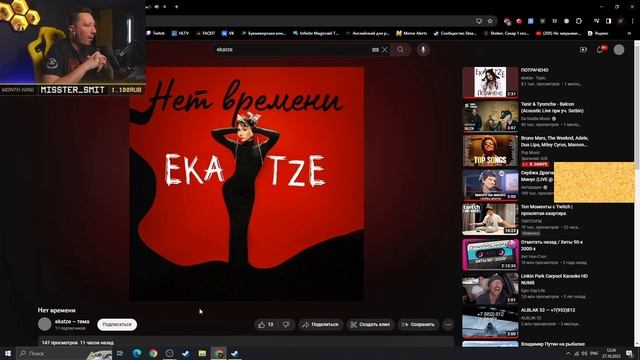Viewport: 640px width, 360px height.
Task: Open the browser profile icon
Action: pyautogui.click(x=620, y=21)
